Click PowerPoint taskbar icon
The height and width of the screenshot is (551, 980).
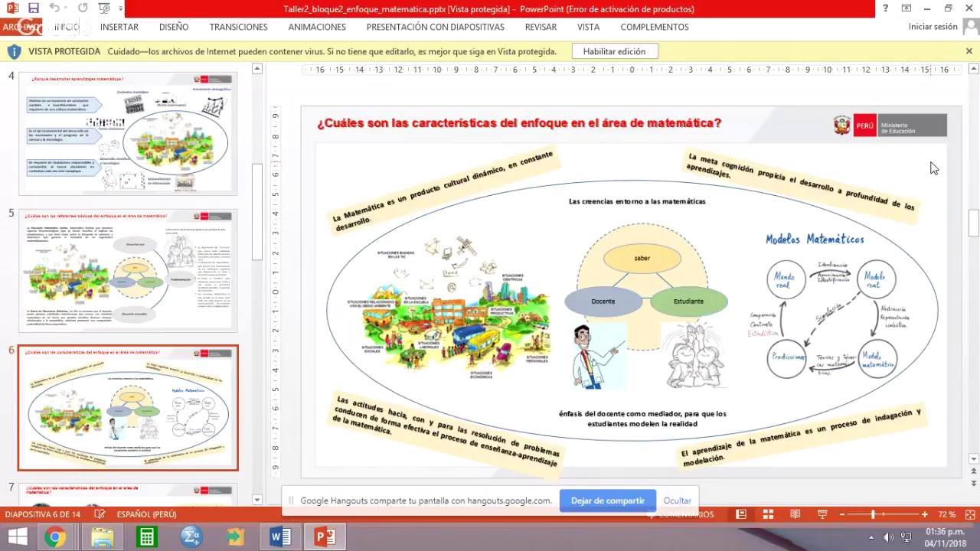(325, 537)
